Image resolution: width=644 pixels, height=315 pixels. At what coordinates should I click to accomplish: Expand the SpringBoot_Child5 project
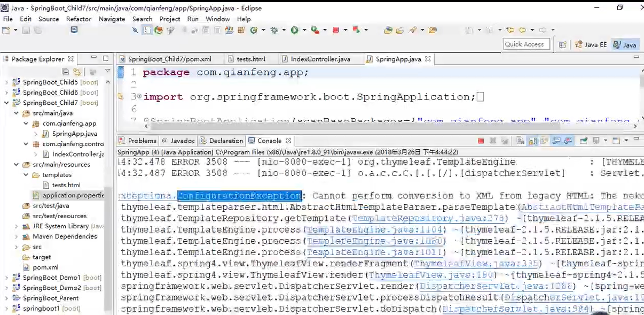pos(6,82)
